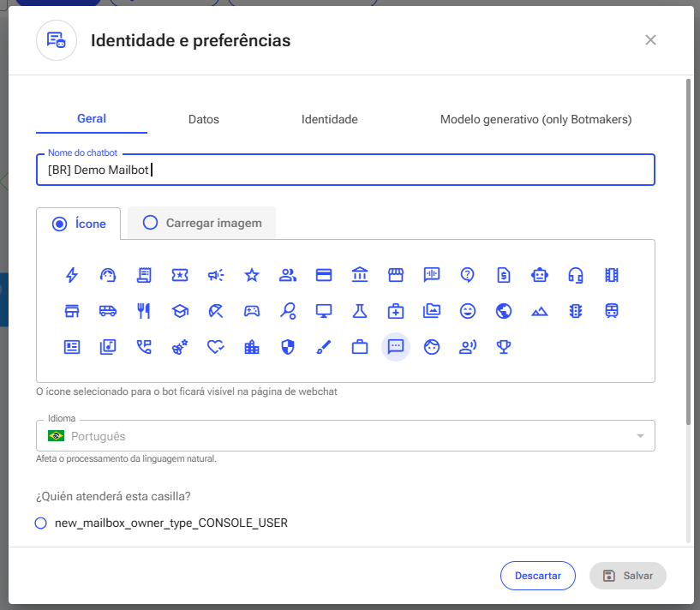Pick the voice waveform chat icon

click(432, 275)
